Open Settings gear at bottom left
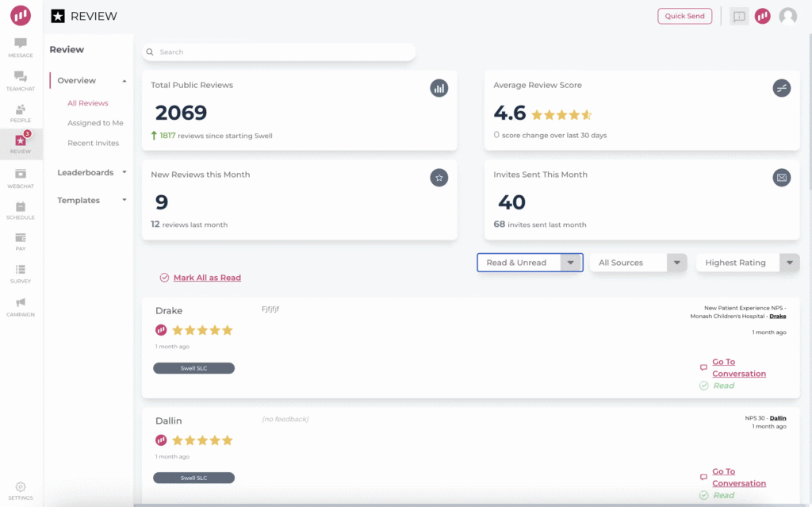The height and width of the screenshot is (507, 812). pyautogui.click(x=21, y=490)
